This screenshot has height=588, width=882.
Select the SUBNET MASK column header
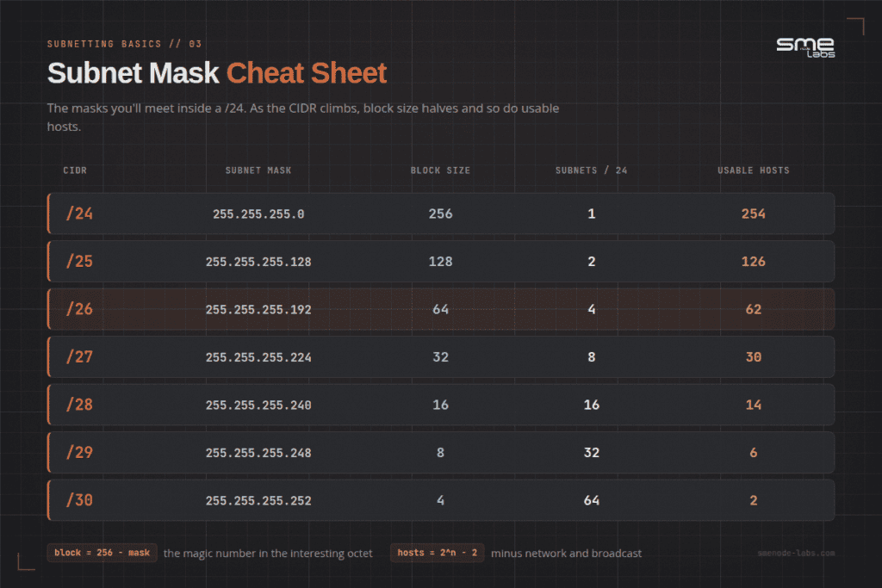[x=258, y=170]
